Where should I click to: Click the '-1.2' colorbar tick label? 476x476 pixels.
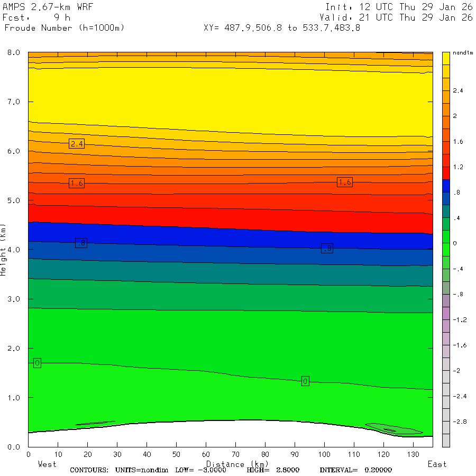460,319
